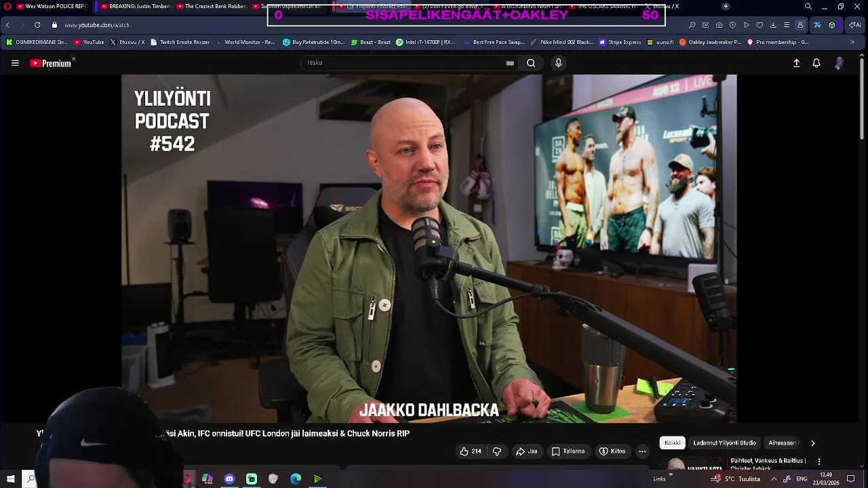Start voice search with microphone icon
Screen dimensions: 868x488
click(x=558, y=63)
